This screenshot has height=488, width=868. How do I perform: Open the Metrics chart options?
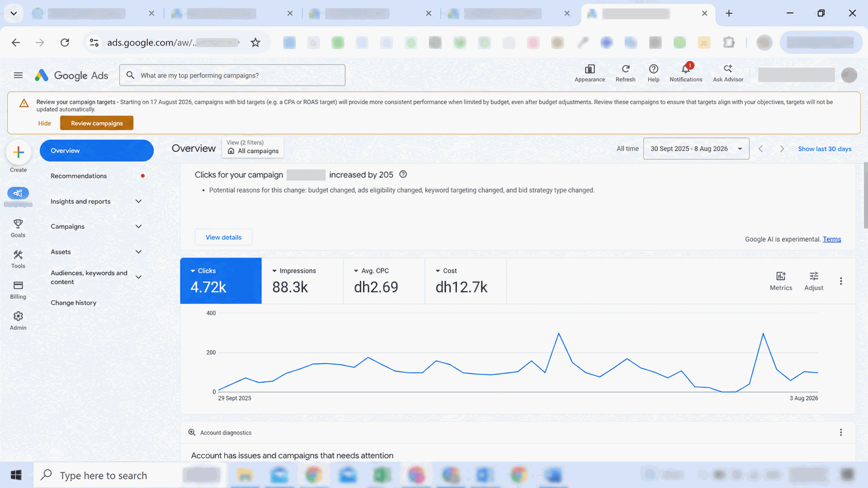[x=781, y=281]
